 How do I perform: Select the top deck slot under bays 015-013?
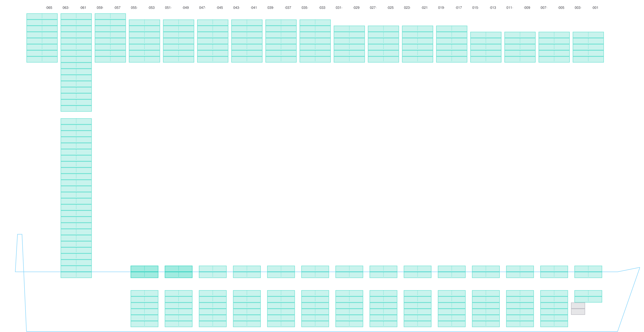click(x=486, y=35)
